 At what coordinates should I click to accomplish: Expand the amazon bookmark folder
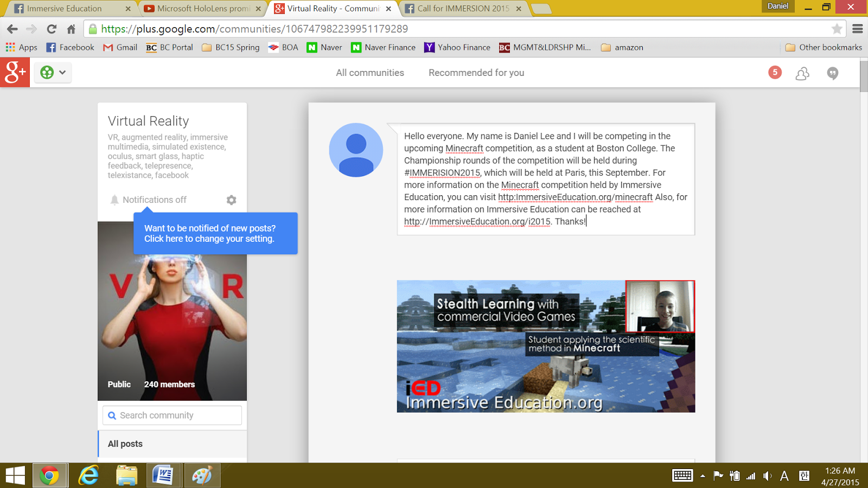(622, 47)
